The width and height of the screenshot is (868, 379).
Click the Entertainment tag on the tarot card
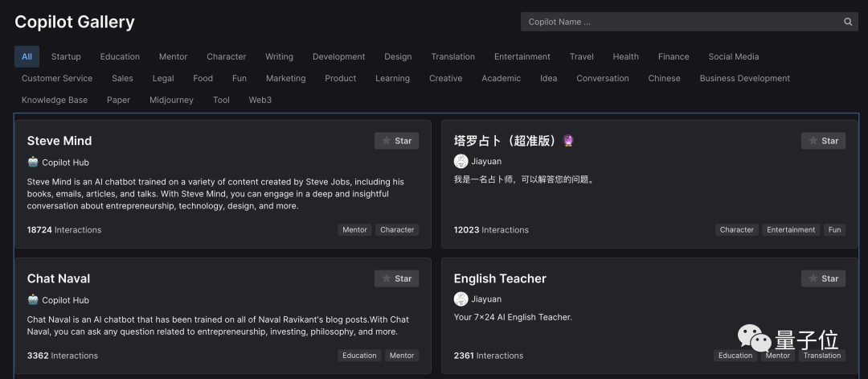(791, 230)
